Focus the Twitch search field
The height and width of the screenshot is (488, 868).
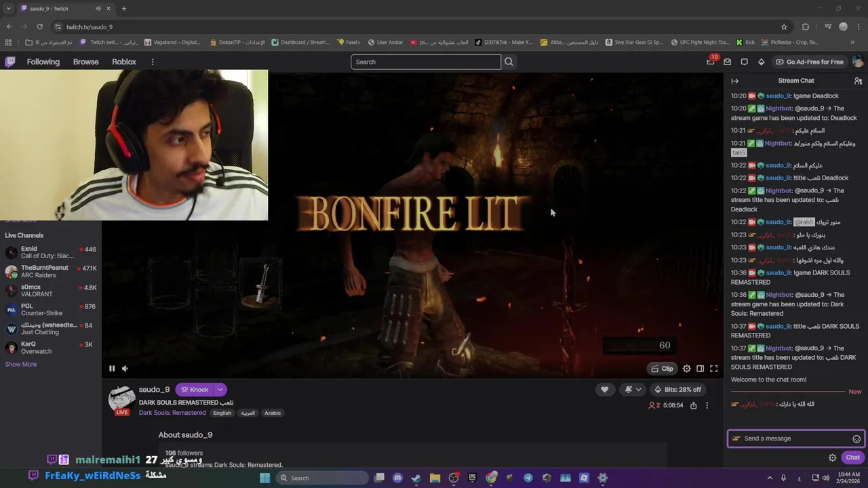click(x=426, y=62)
